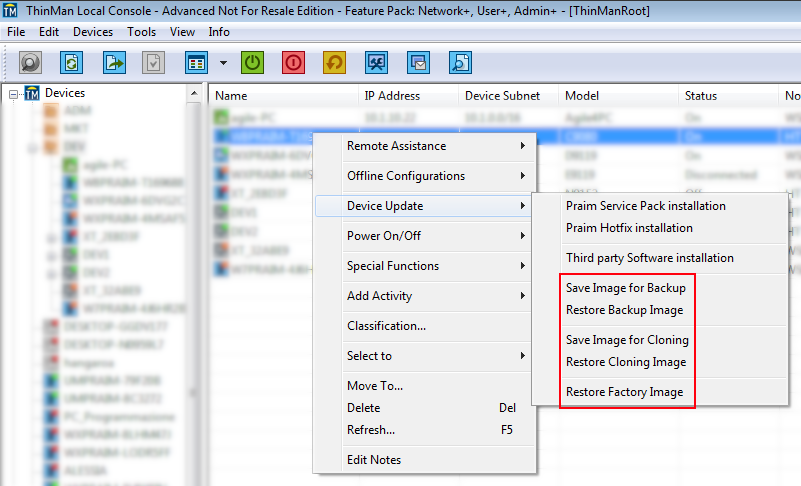Click the search document toolbar icon

[460, 63]
